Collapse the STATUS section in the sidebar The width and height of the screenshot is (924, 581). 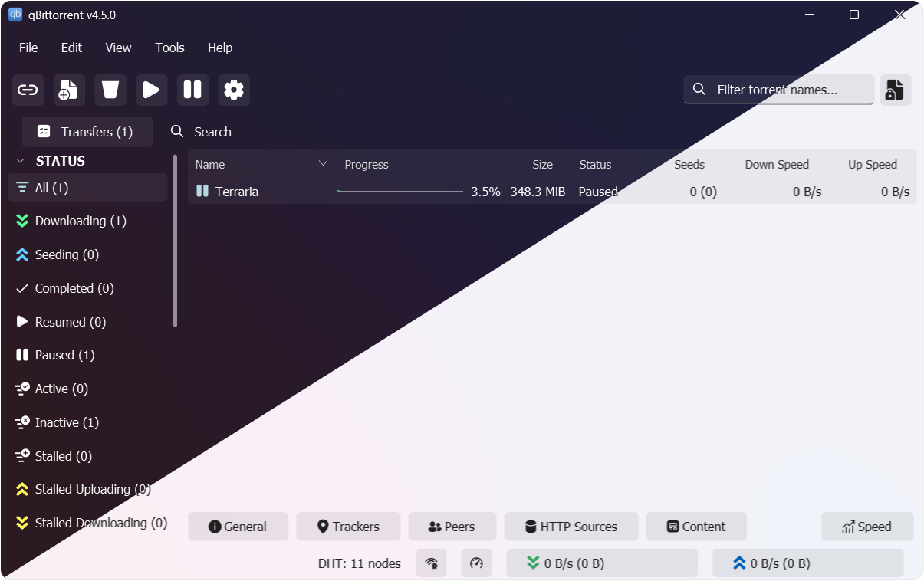(20, 161)
